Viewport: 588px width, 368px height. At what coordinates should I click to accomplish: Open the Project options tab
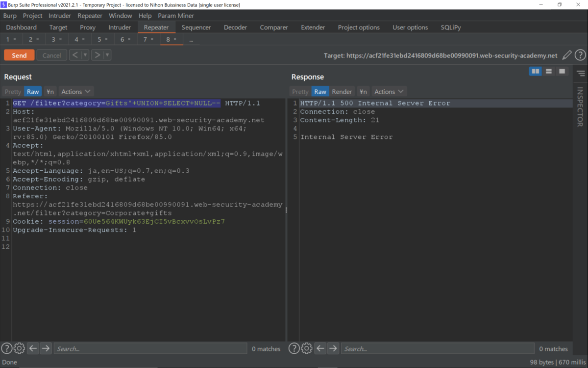tap(359, 27)
